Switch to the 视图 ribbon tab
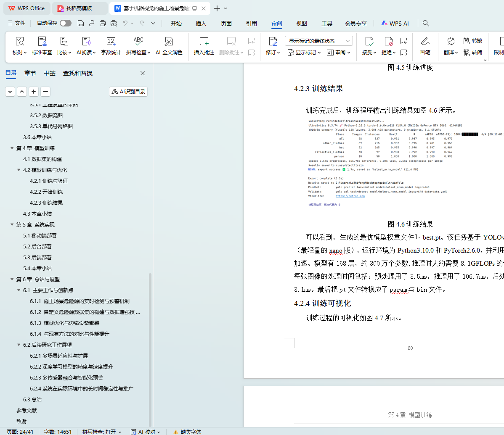Image resolution: width=504 pixels, height=435 pixels. click(x=301, y=24)
